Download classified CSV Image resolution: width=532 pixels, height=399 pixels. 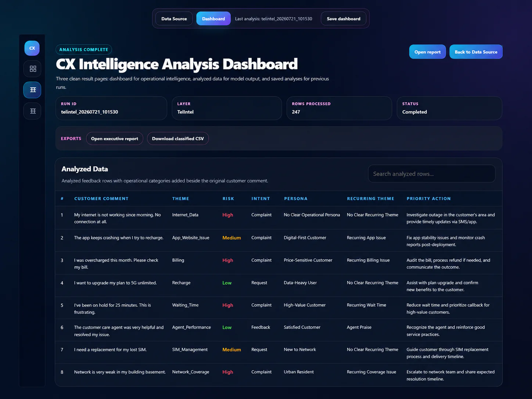tap(178, 139)
